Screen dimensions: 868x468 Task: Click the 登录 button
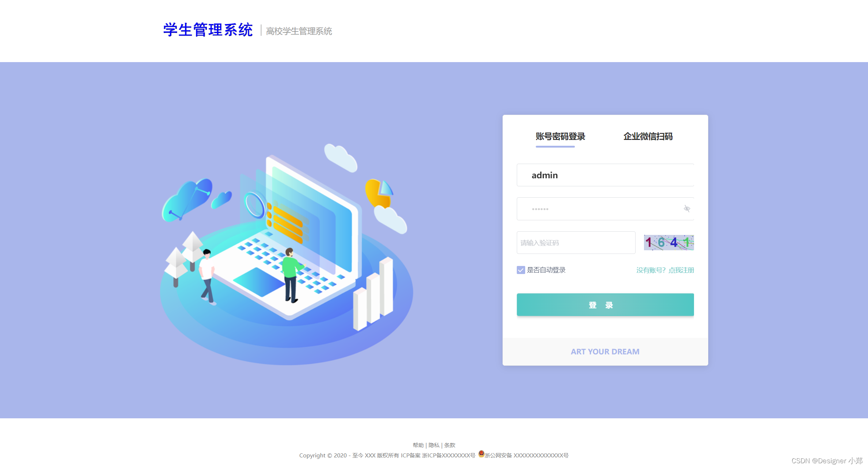(605, 305)
